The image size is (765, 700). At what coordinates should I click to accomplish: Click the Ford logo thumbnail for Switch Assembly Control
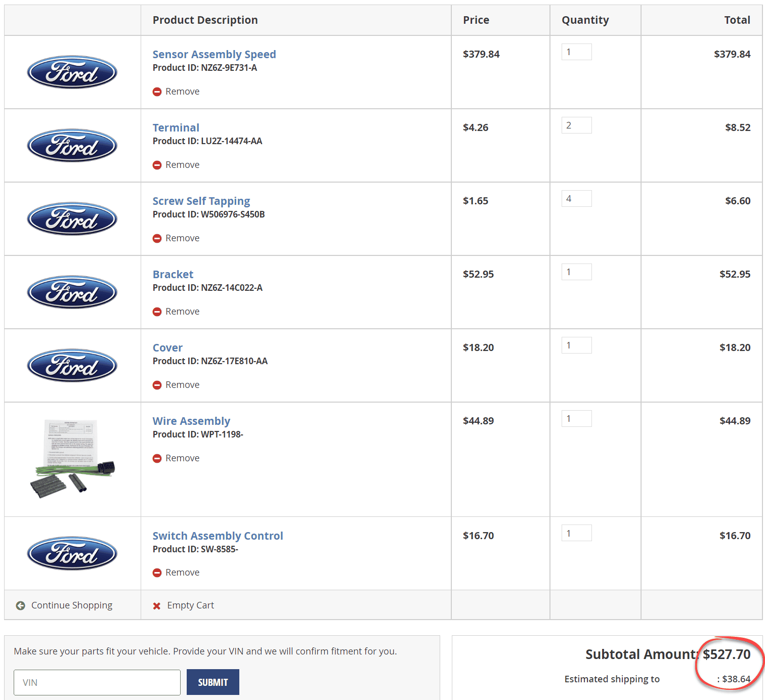coord(72,553)
